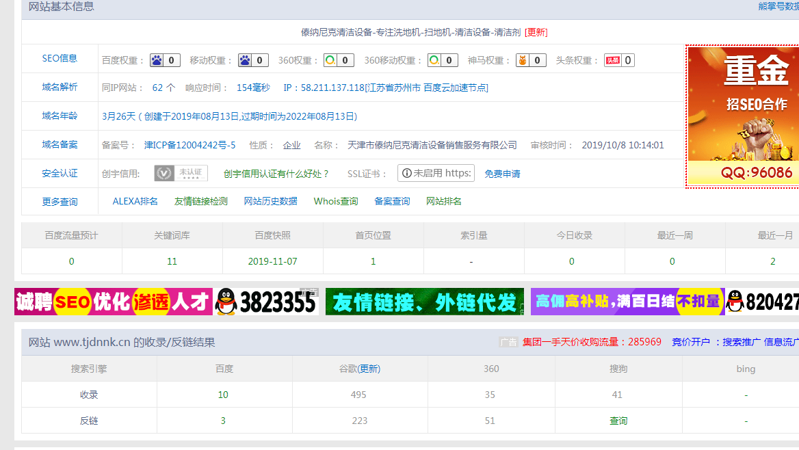Screen dimensions: 799x450
Task: Open 友情链接检测 tool
Action: (201, 201)
